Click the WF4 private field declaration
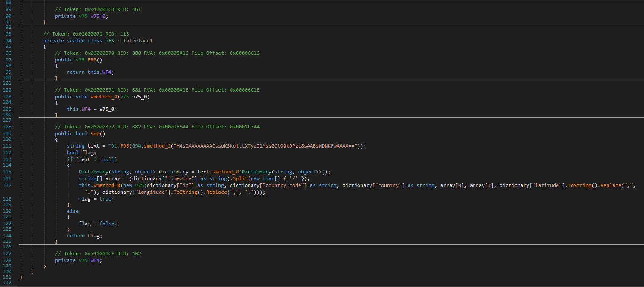Viewport: 644px width, 287px height. [95, 260]
